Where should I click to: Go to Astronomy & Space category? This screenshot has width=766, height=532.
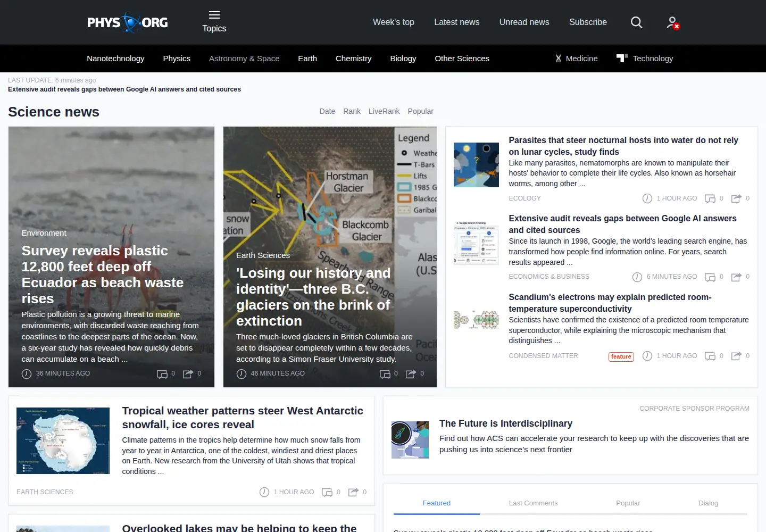(x=244, y=59)
